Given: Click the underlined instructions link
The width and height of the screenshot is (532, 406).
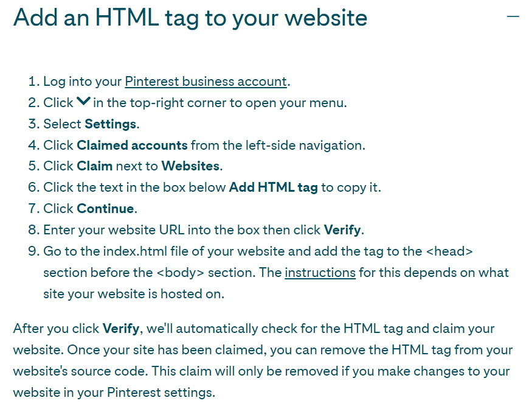Looking at the screenshot, I should point(320,272).
